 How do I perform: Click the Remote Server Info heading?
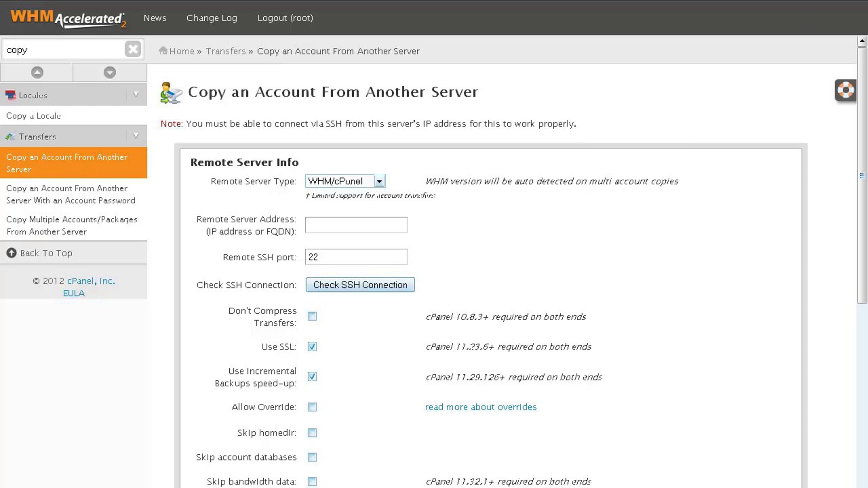coord(244,162)
